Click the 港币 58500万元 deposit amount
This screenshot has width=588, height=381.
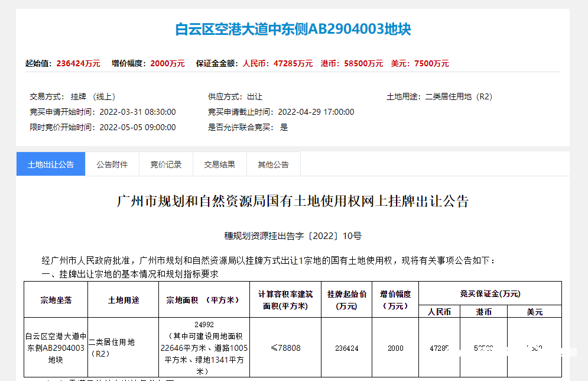(352, 63)
